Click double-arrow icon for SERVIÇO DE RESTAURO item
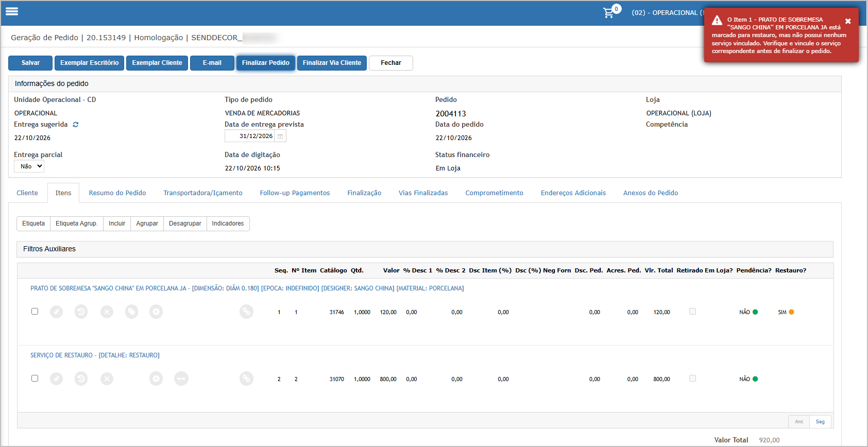The width and height of the screenshot is (868, 447). coord(181,379)
